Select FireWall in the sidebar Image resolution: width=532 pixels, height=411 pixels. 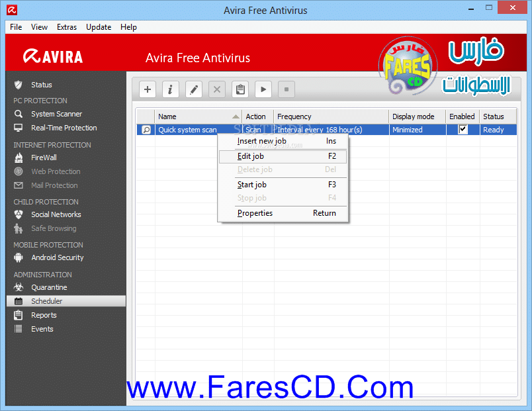coord(44,158)
